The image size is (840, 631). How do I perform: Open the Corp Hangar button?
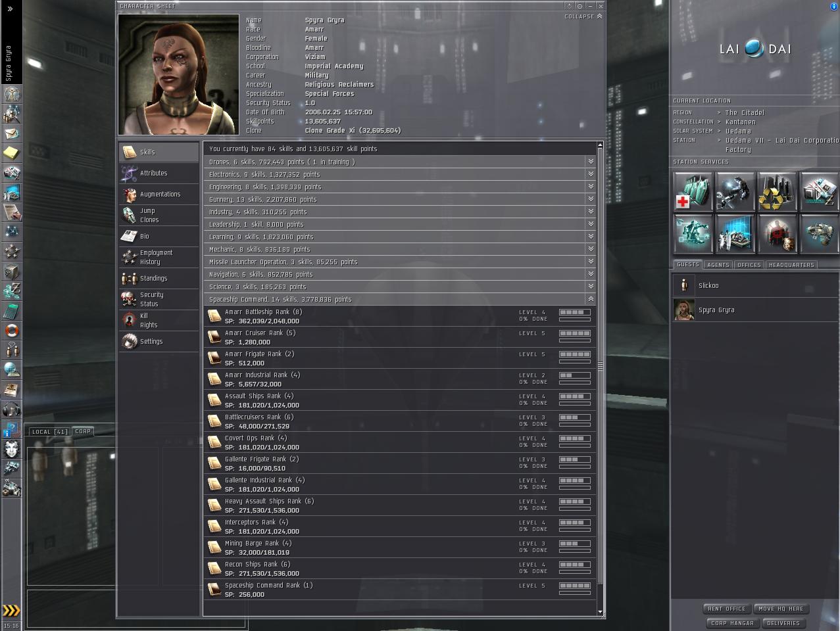point(732,623)
